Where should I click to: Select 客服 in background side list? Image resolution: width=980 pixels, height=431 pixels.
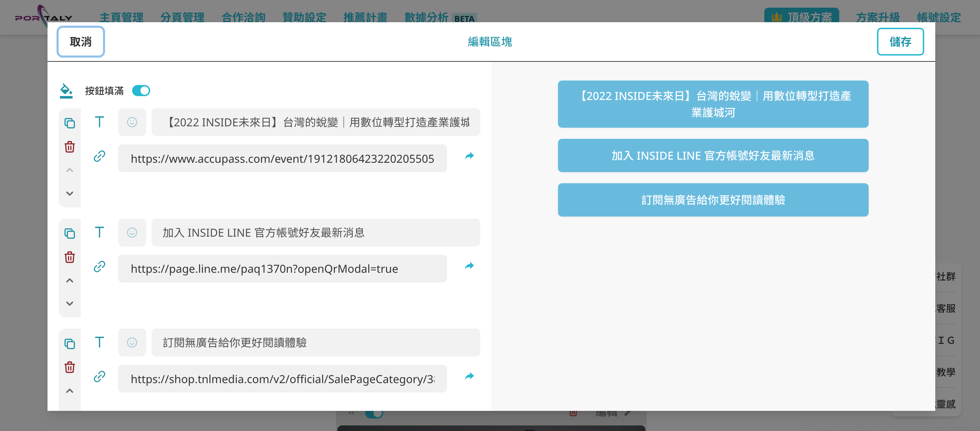click(x=946, y=309)
